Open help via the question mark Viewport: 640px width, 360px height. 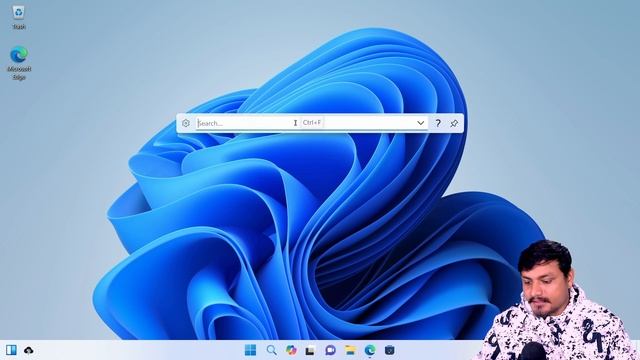pos(438,123)
